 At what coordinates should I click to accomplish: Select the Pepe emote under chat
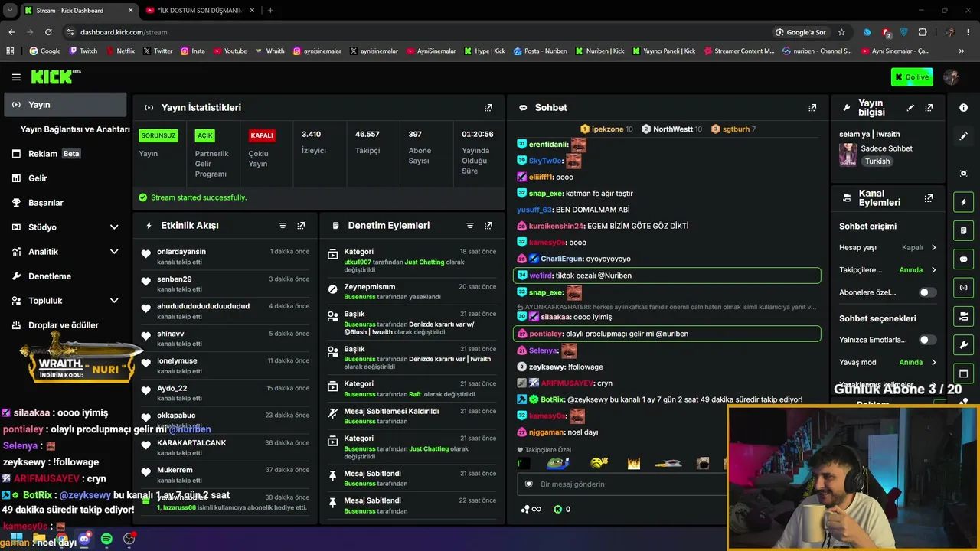[x=558, y=463]
